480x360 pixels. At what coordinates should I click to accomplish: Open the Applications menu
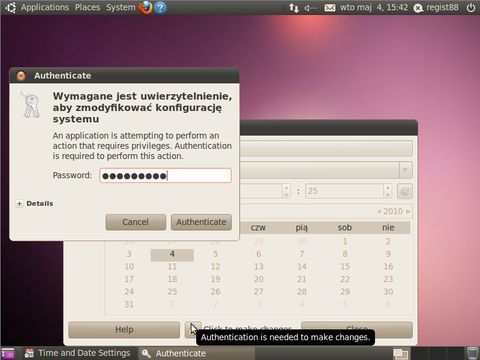coord(45,7)
